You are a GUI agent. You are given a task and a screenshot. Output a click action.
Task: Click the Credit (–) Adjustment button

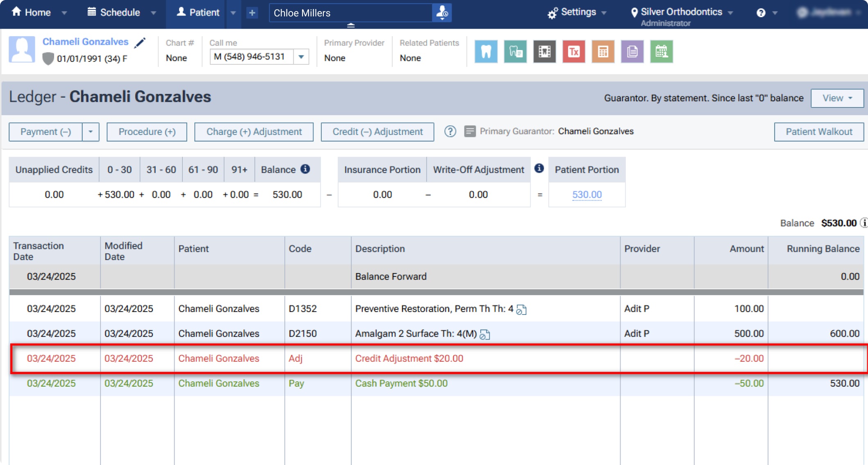377,132
